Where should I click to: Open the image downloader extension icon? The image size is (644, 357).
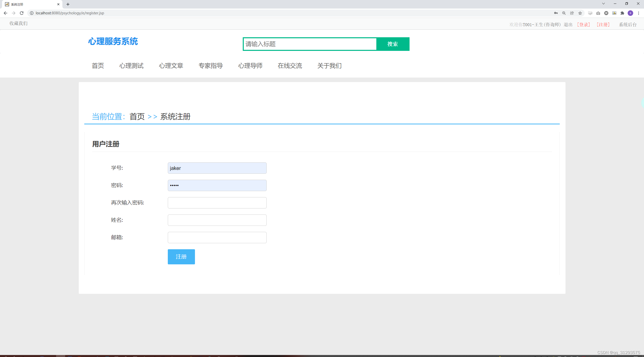[x=615, y=13]
